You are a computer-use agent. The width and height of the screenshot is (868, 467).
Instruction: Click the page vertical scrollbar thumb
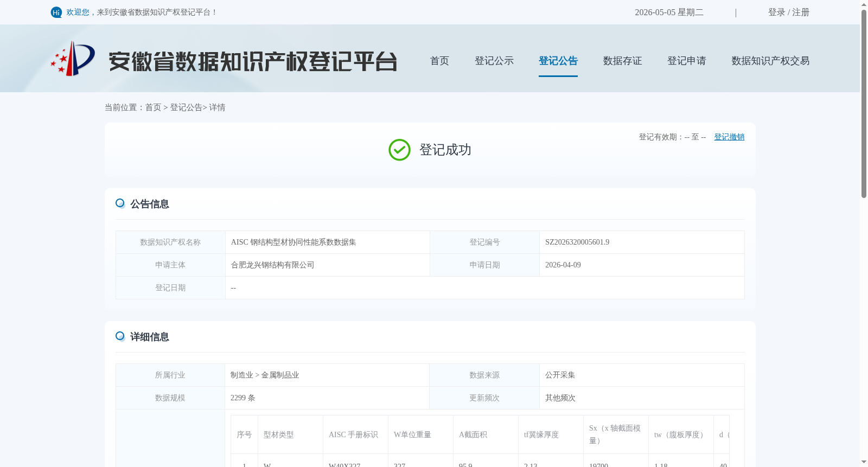point(864,103)
